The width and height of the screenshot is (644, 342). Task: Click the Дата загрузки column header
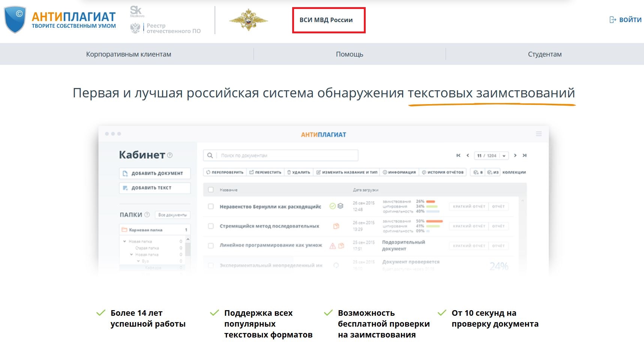[366, 190]
